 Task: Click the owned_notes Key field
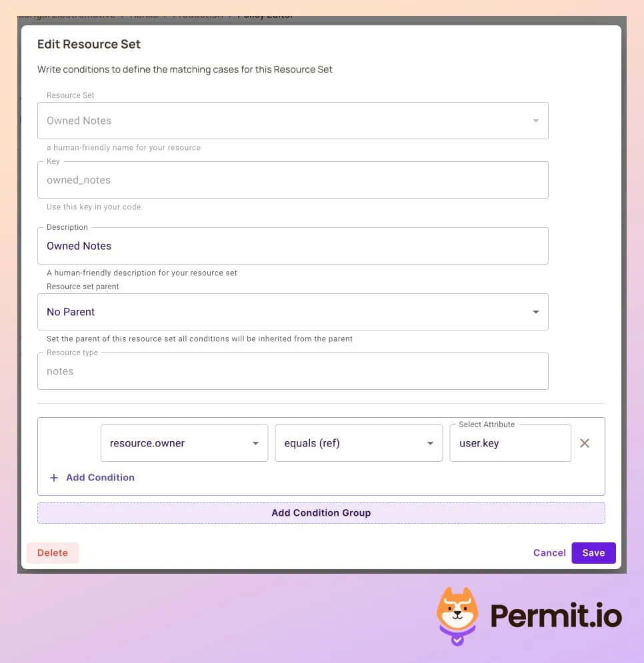point(293,179)
